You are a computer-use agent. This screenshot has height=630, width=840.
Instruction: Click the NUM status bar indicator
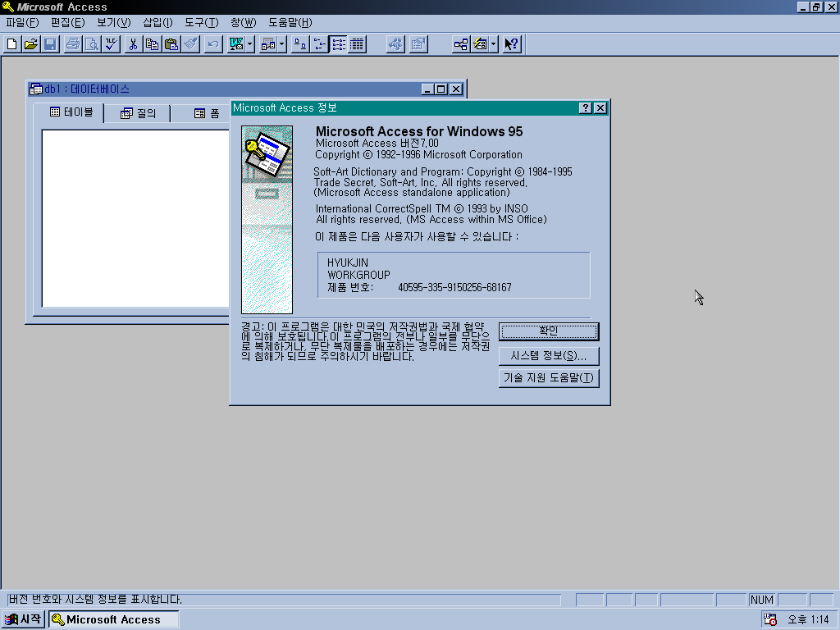(x=762, y=600)
